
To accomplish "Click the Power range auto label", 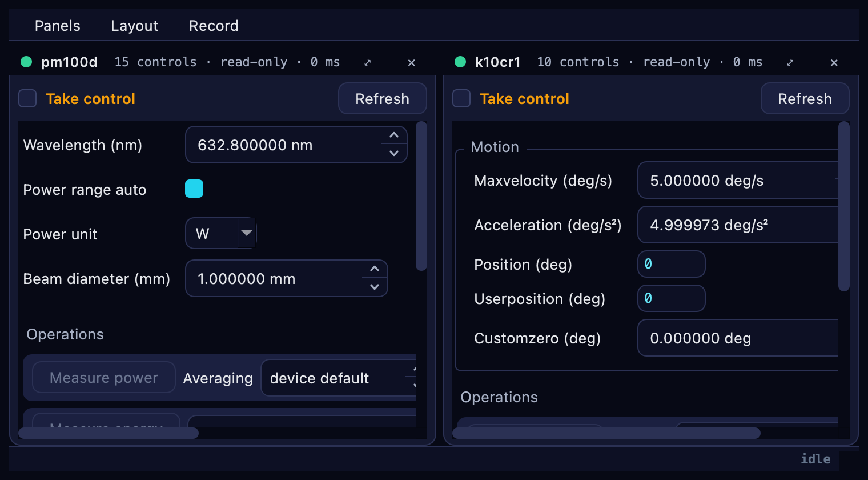I will (x=85, y=190).
